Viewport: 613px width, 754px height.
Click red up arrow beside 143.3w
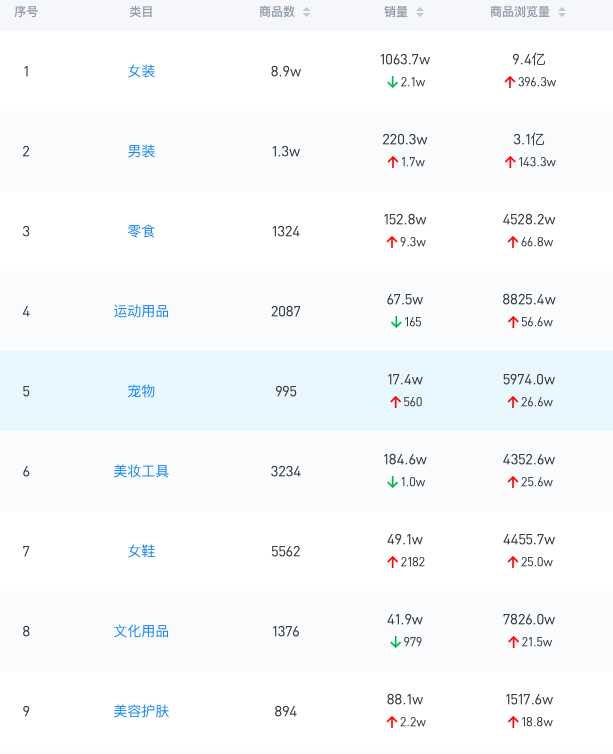pyautogui.click(x=510, y=162)
